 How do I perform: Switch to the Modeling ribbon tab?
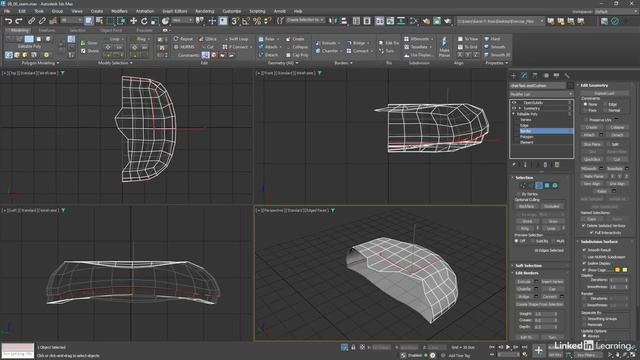[x=19, y=30]
